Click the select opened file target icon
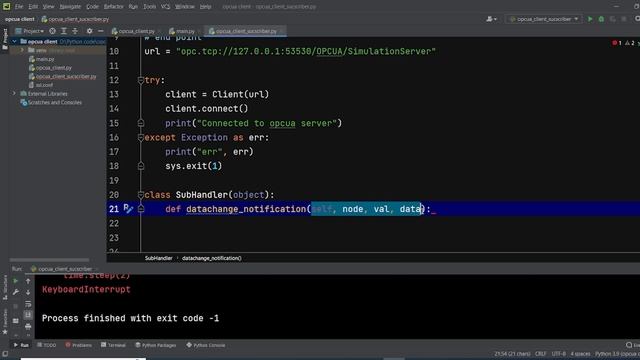This screenshot has width=640, height=360. [52, 31]
